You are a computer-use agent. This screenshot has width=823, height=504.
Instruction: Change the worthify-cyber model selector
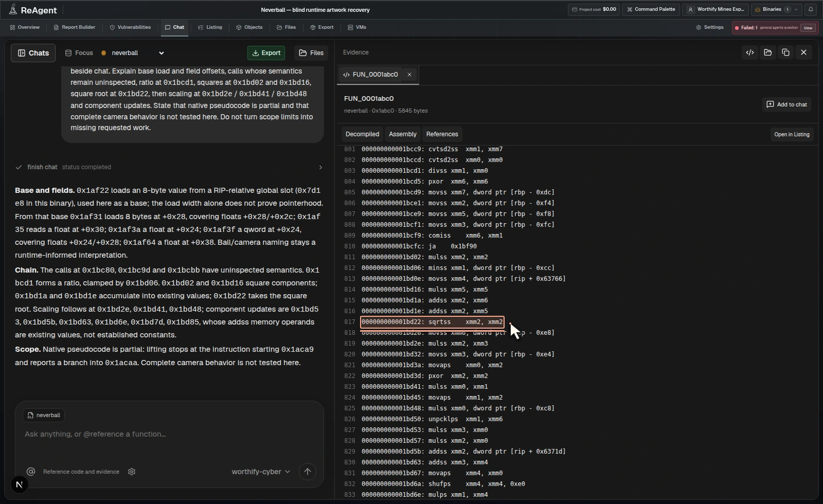pos(261,472)
